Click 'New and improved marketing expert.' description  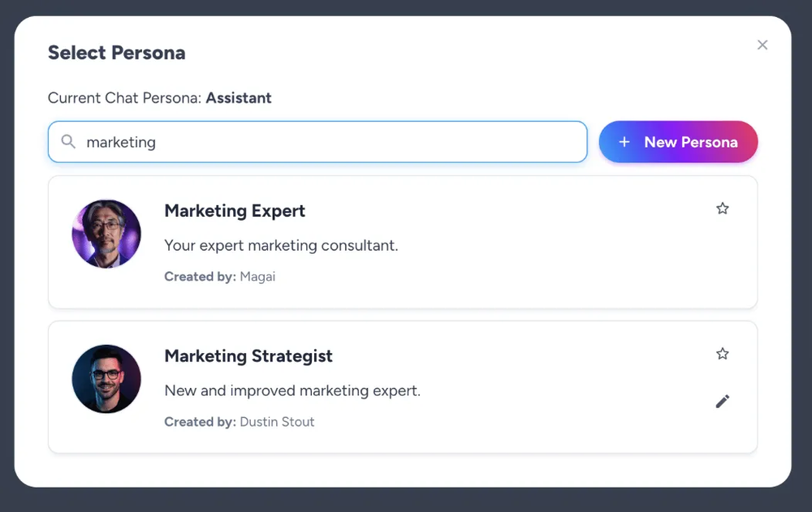point(292,390)
